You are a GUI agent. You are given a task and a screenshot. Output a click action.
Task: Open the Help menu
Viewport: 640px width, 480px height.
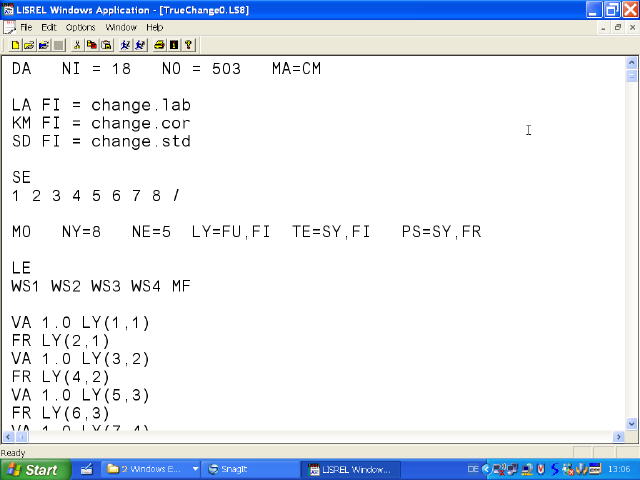click(x=155, y=27)
